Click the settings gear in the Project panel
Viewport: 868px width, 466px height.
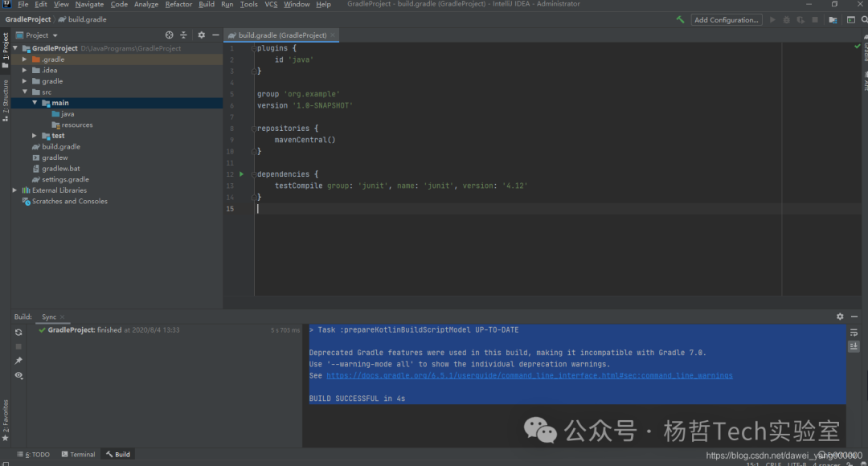point(201,35)
